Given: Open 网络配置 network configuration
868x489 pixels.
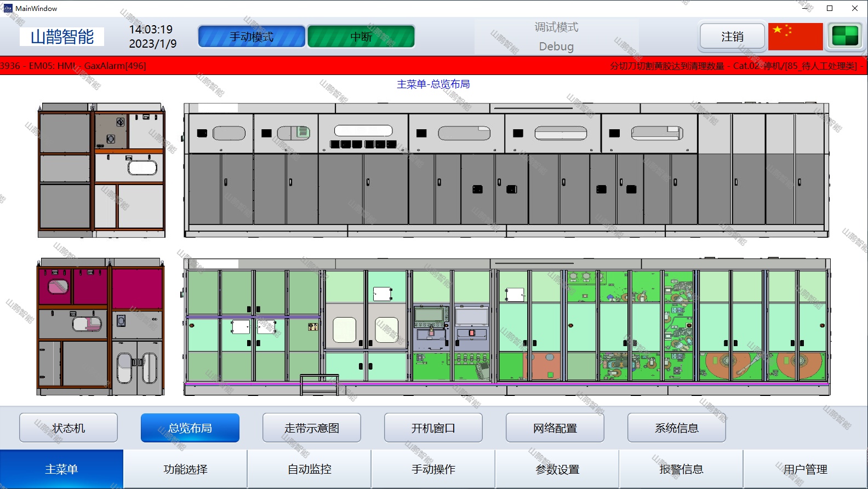Looking at the screenshot, I should pos(555,428).
